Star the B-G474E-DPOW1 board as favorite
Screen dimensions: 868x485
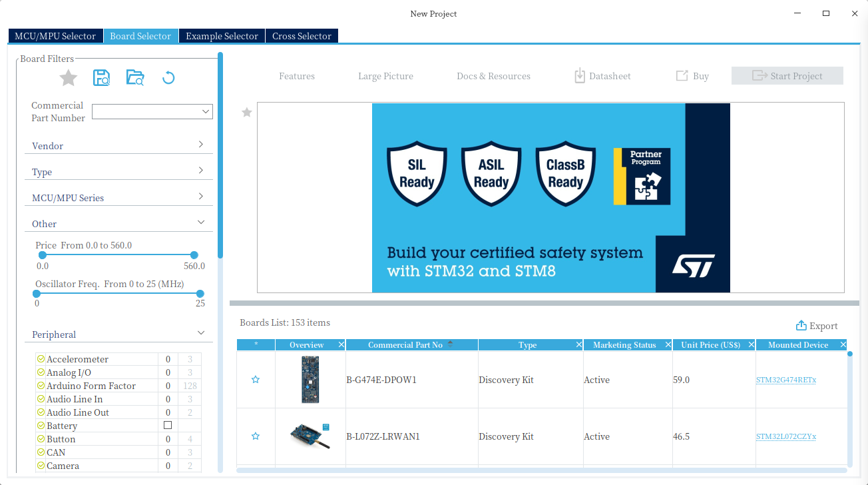(256, 380)
